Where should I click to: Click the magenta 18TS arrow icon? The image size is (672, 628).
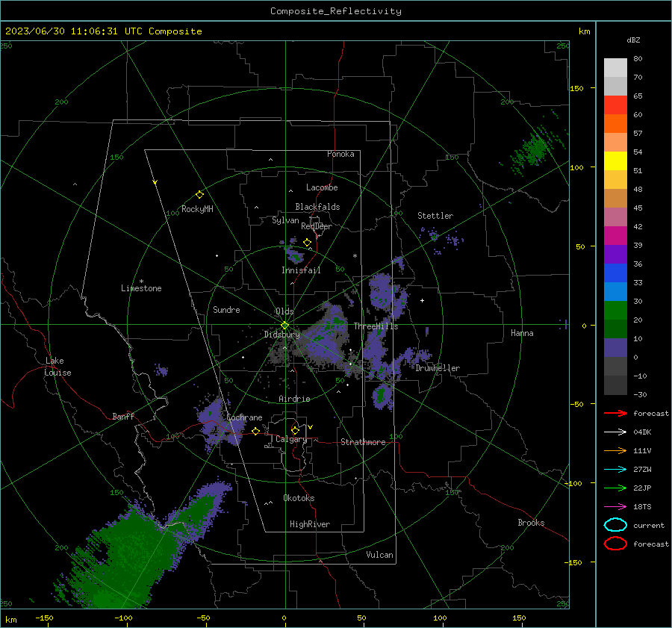coord(615,507)
